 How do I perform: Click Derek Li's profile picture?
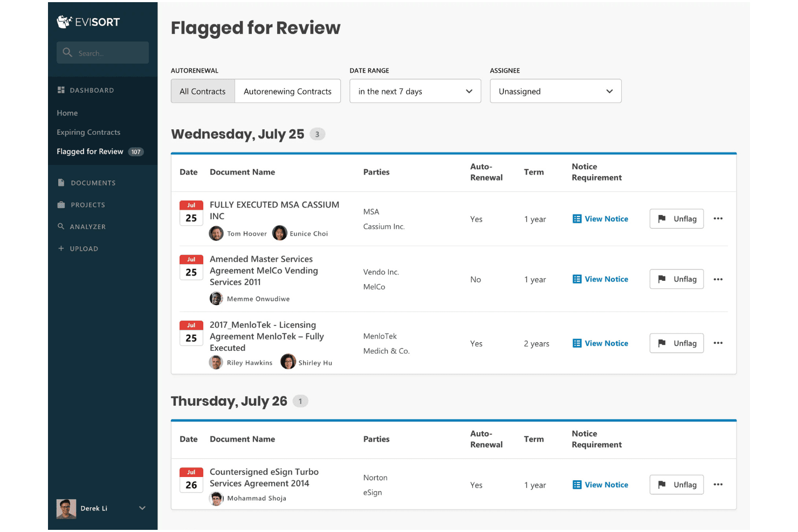[x=66, y=508]
